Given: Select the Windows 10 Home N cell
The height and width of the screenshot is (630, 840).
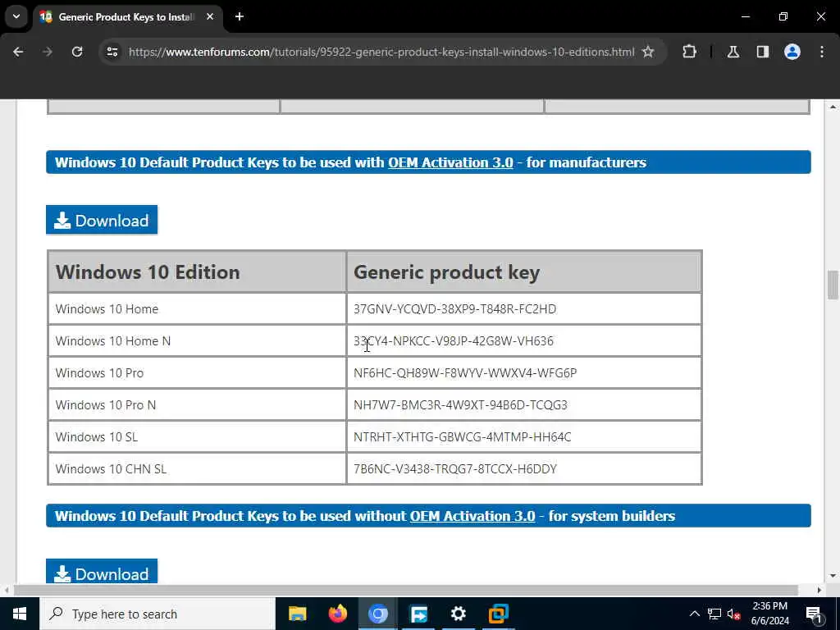Looking at the screenshot, I should [x=197, y=340].
